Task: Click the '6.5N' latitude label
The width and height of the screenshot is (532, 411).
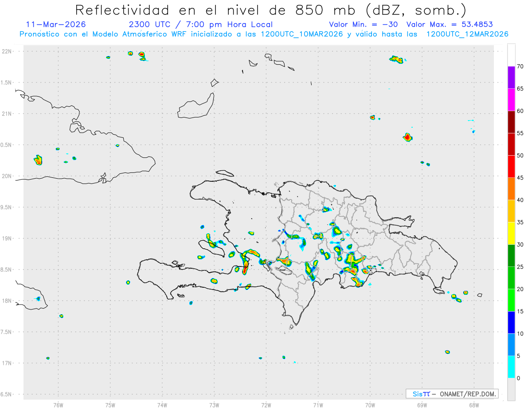Action: [x=6, y=394]
